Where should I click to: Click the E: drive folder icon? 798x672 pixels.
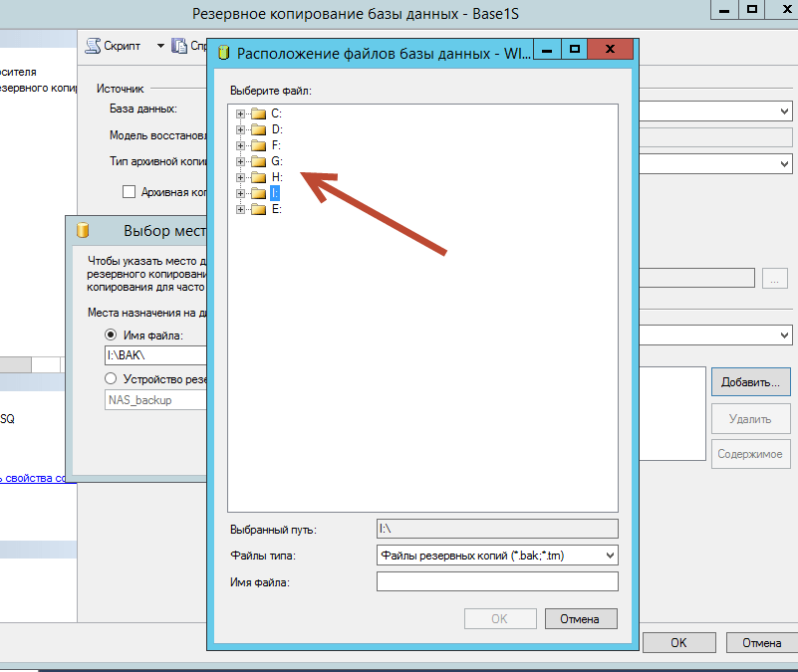(x=258, y=209)
